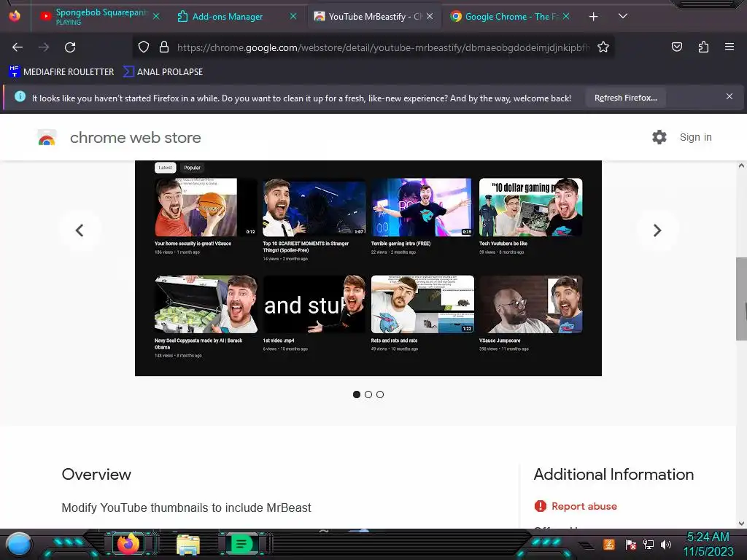Screen dimensions: 747x560
Task: Click the Overview heading text
Action: (x=96, y=474)
